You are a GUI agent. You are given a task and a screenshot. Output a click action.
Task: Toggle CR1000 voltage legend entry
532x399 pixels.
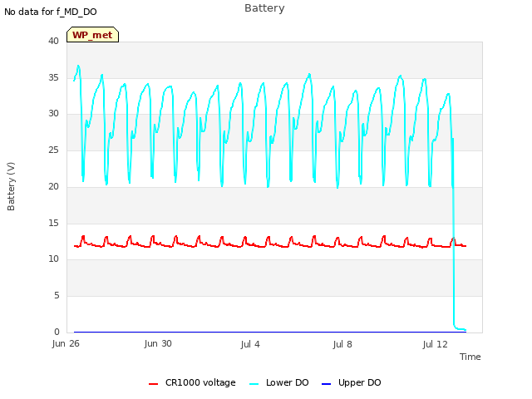[x=192, y=382]
